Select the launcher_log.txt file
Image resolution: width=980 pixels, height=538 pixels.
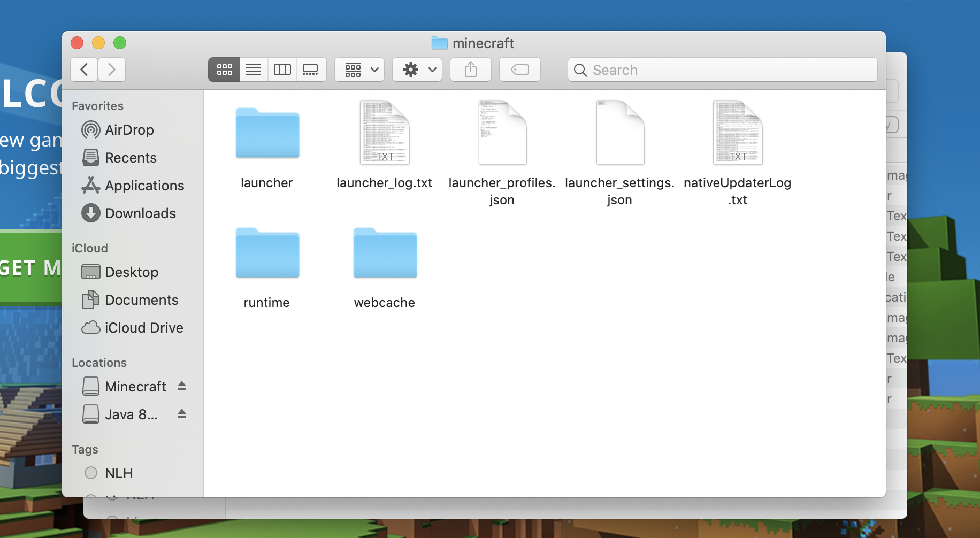(x=385, y=133)
